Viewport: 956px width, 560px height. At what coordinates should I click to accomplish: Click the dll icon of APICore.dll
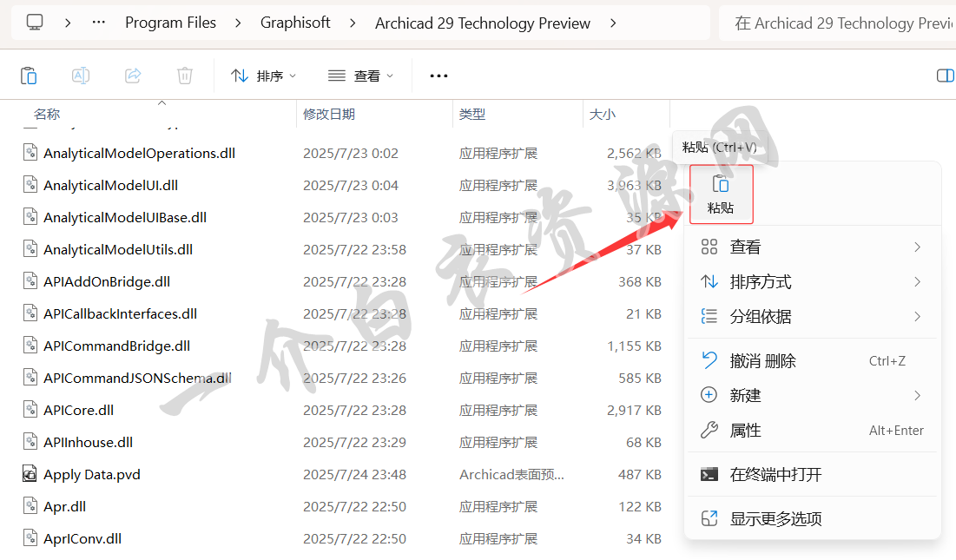(x=30, y=409)
